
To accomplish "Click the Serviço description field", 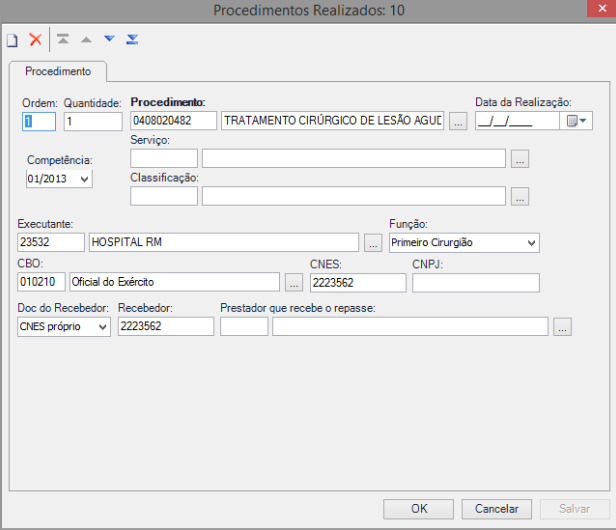I will click(x=354, y=158).
